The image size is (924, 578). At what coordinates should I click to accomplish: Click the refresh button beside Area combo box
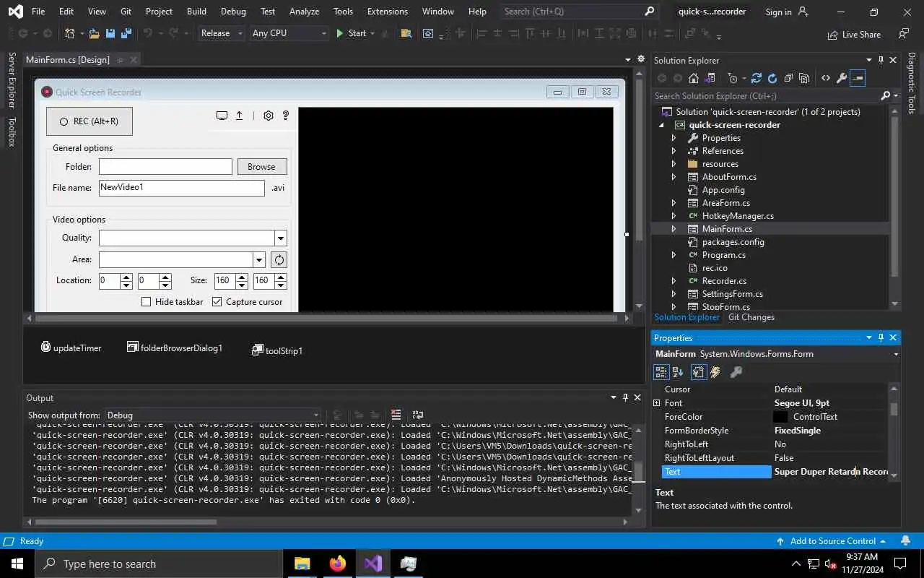point(279,259)
